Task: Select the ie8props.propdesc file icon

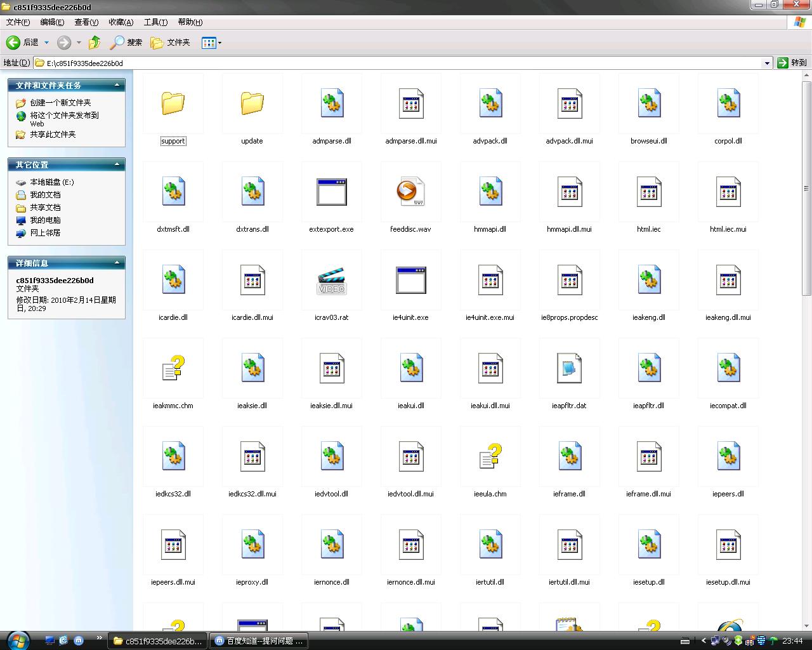Action: click(x=569, y=280)
